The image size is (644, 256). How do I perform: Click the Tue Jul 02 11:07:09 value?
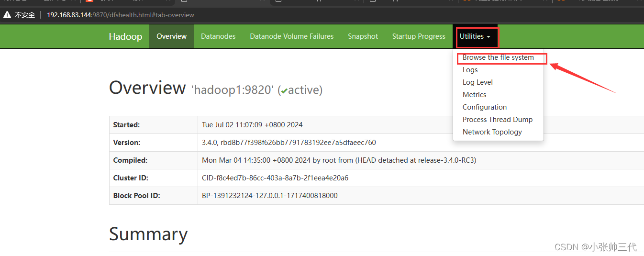coord(252,125)
